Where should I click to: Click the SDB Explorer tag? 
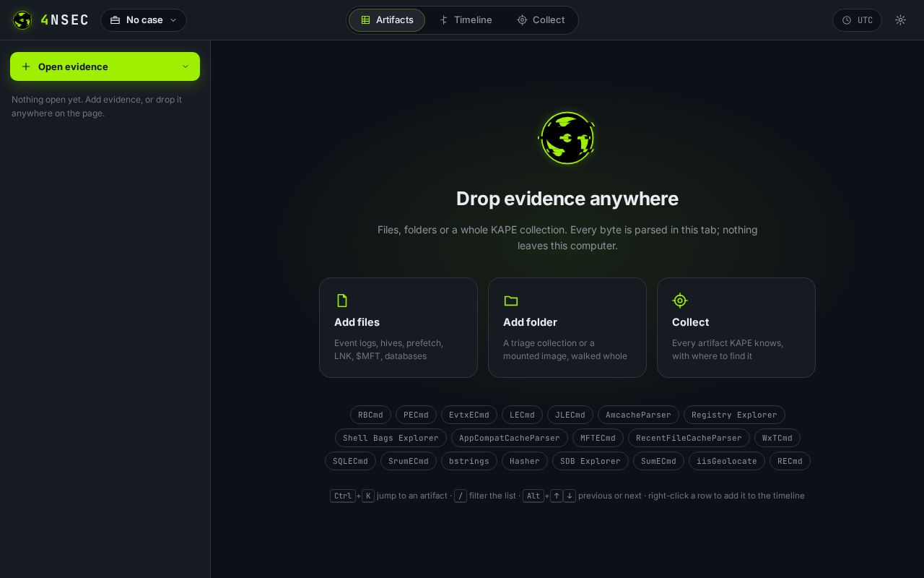590,461
